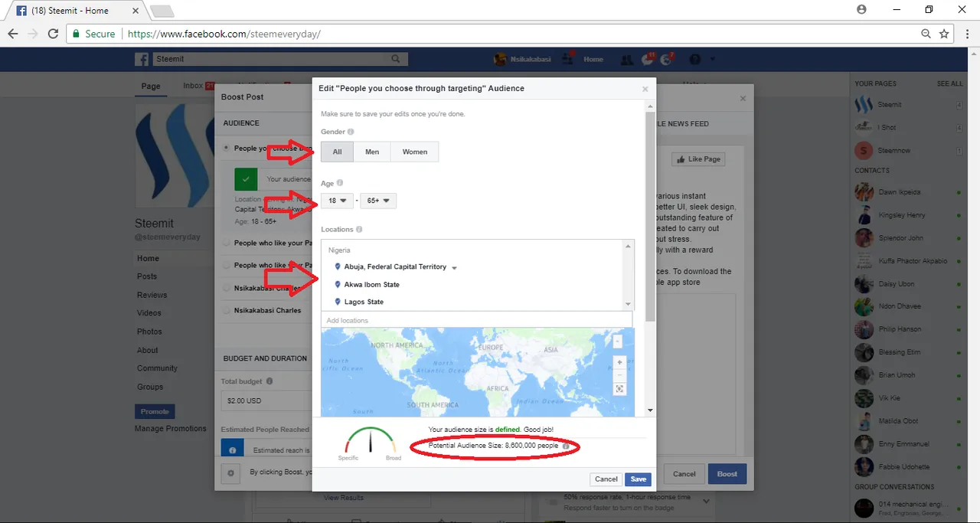Viewport: 980px width, 523px height.
Task: Save the audience edits
Action: tap(639, 479)
